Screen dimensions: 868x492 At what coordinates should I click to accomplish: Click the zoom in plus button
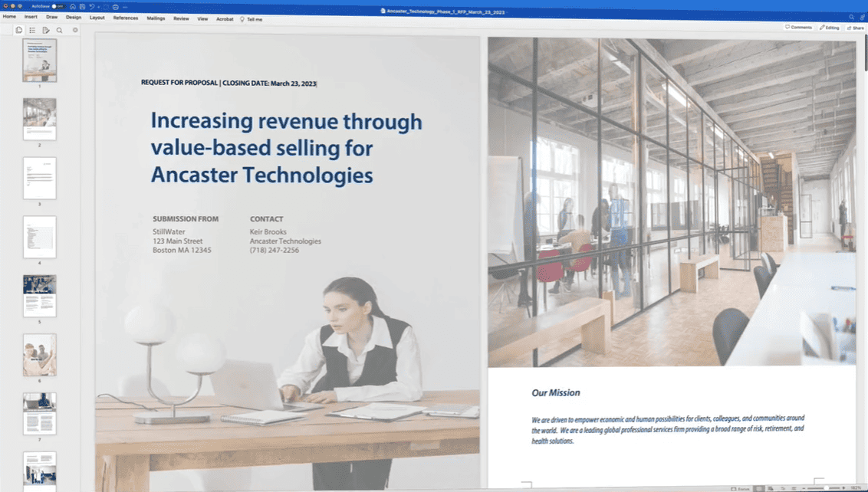[843, 488]
